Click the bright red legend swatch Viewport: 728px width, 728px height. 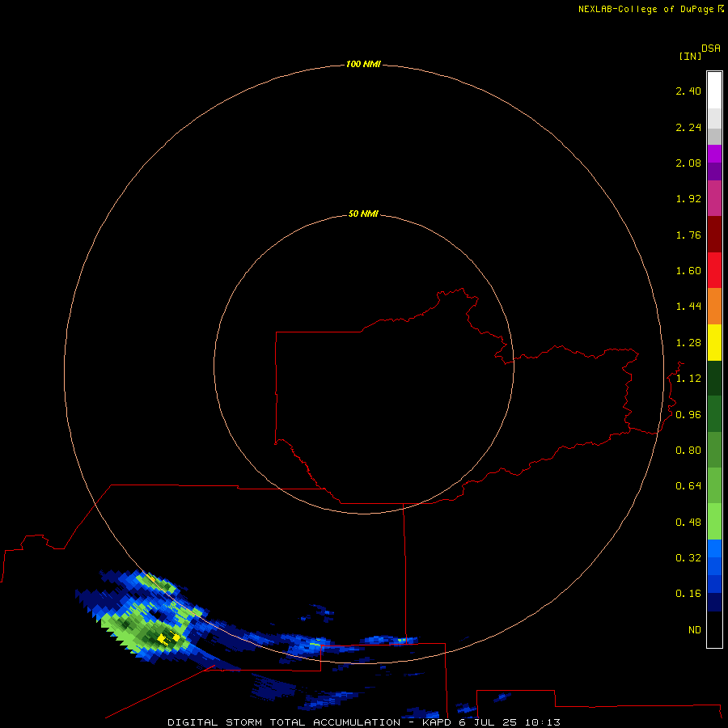714,270
